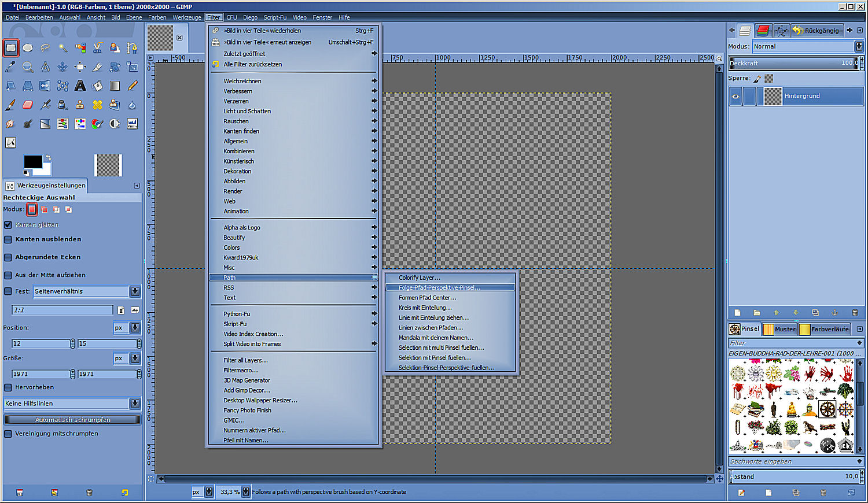Enable Aus der Mitte aufziehen
Viewport: 868px width, 503px height.
(8, 275)
